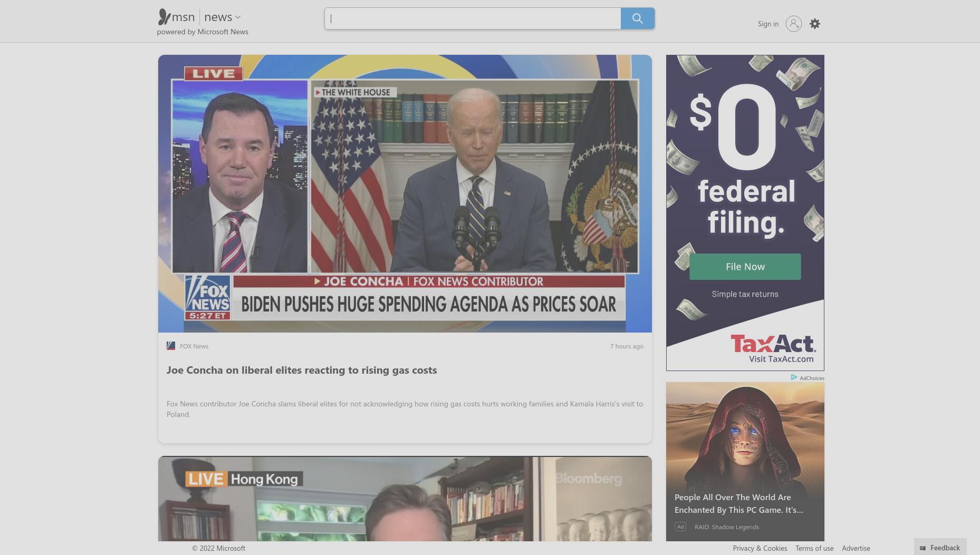980x555 pixels.
Task: Open the Terms of use footer link
Action: tap(814, 548)
